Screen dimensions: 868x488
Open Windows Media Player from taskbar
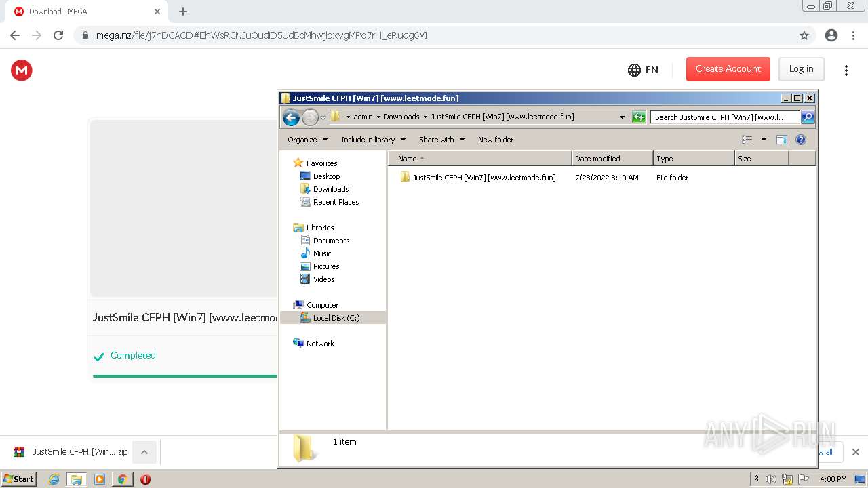tap(100, 479)
